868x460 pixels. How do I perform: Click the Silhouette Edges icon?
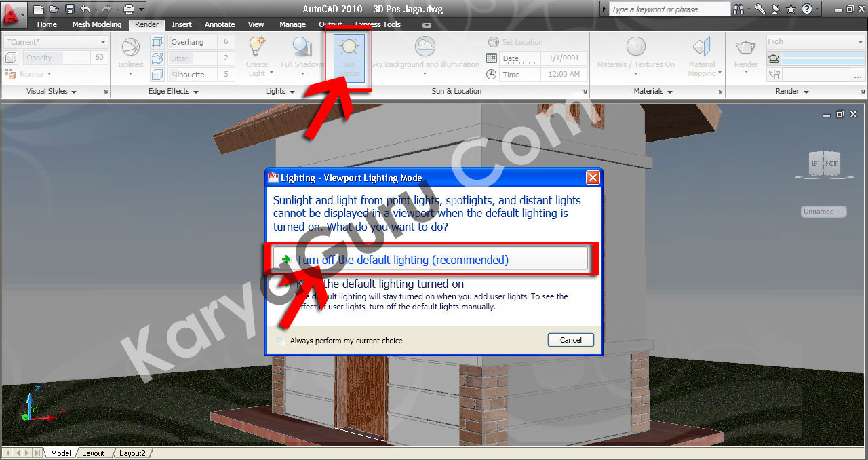coord(157,73)
